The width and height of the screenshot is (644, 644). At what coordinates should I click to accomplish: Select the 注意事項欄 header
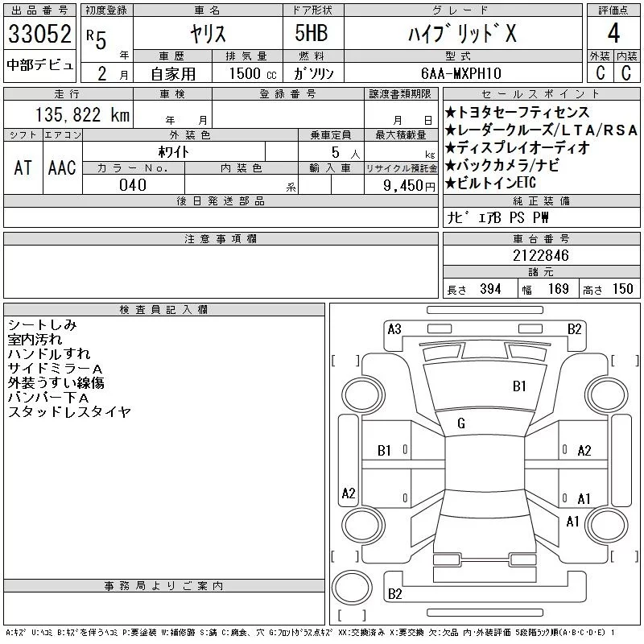(x=221, y=238)
